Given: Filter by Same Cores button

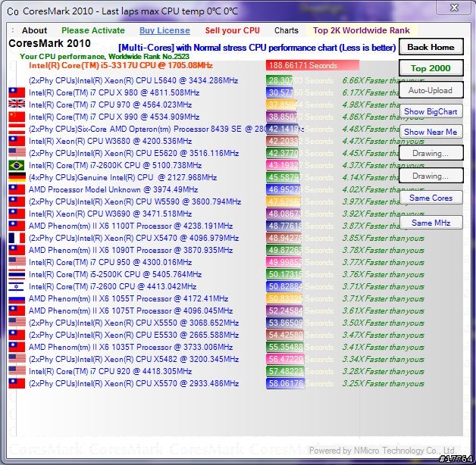Looking at the screenshot, I should pos(431,198).
